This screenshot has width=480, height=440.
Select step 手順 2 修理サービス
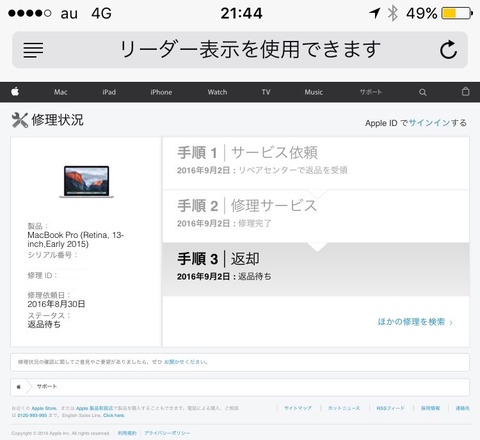pos(316,216)
